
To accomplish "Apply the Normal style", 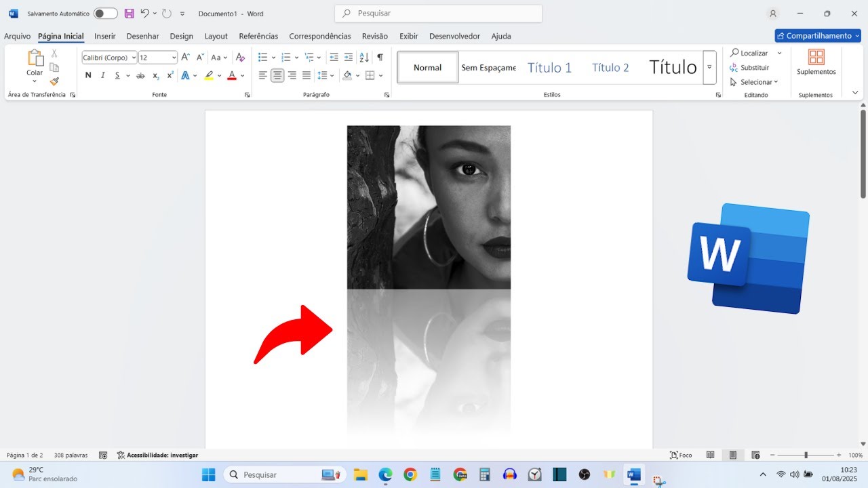I will (428, 67).
